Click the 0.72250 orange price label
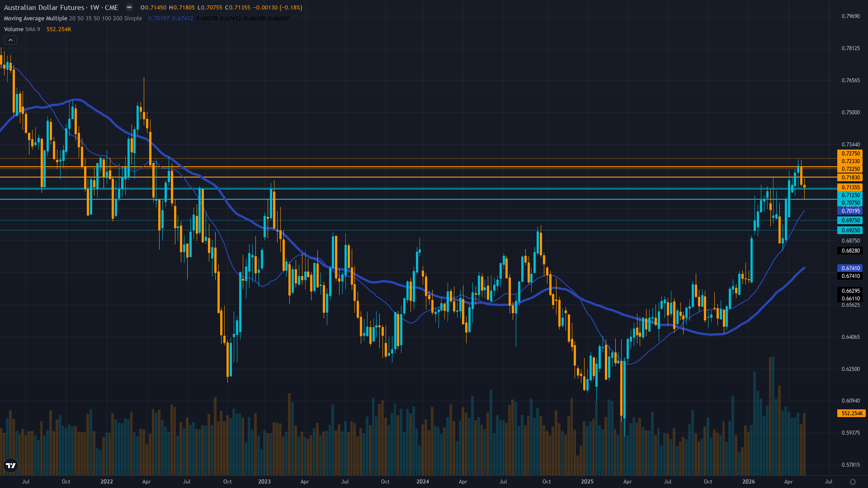This screenshot has height=488, width=868. [x=850, y=169]
